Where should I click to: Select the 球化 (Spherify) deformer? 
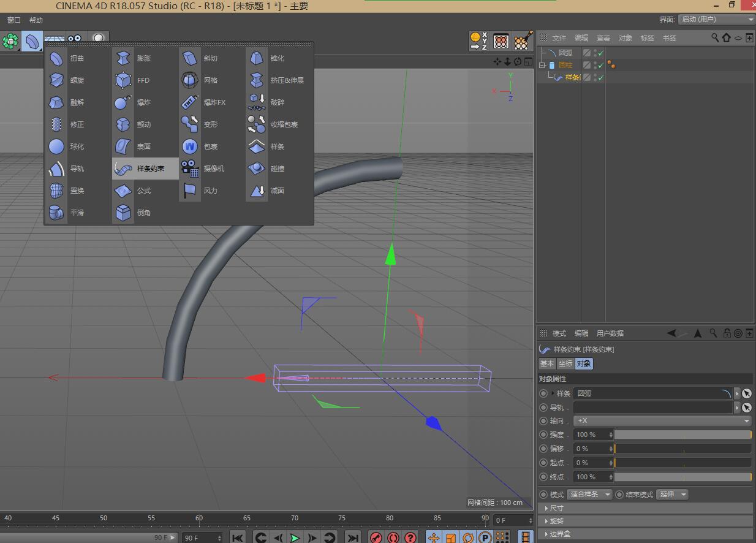[x=57, y=146]
